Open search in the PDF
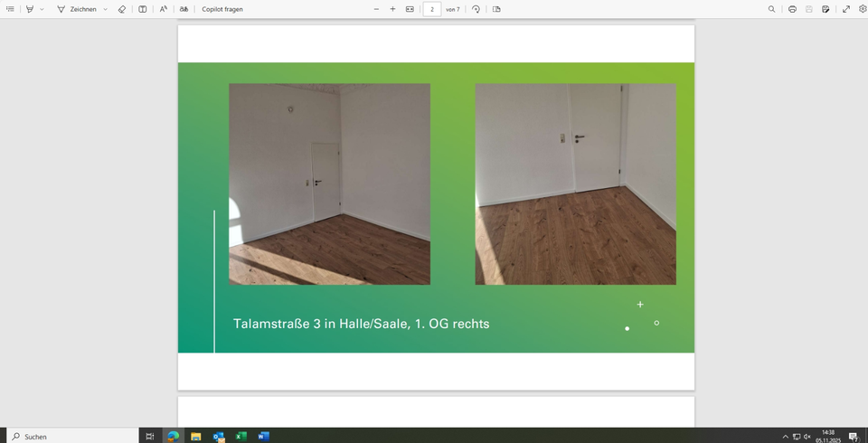868x443 pixels. coord(771,9)
